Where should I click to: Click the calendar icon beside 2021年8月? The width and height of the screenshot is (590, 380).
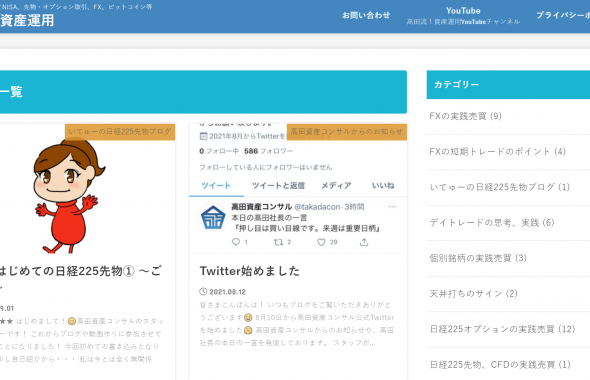[x=203, y=136]
